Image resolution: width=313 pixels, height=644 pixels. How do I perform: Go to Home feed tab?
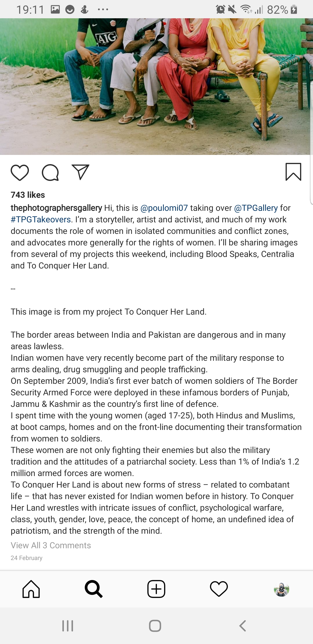pyautogui.click(x=31, y=589)
